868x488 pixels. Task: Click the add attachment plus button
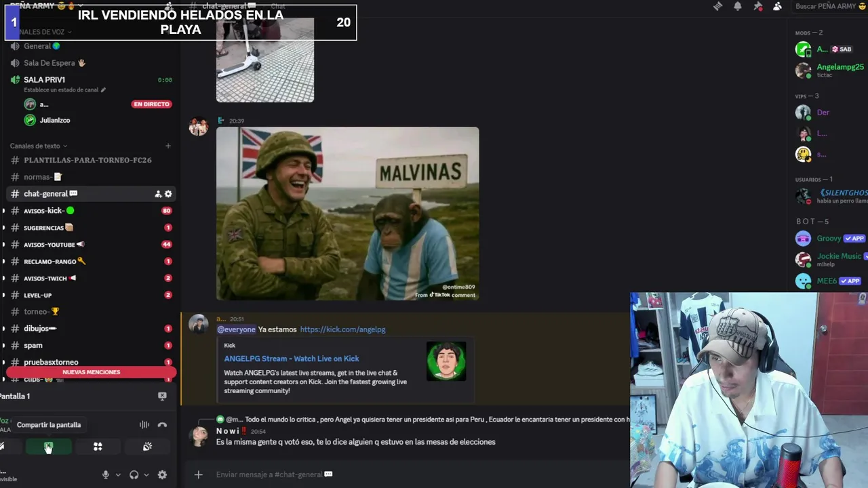click(x=198, y=474)
